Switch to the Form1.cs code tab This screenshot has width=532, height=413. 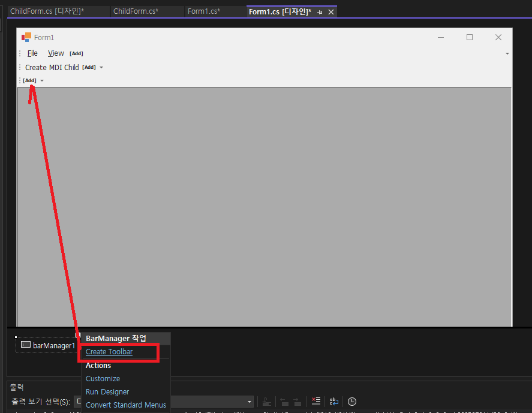(204, 11)
